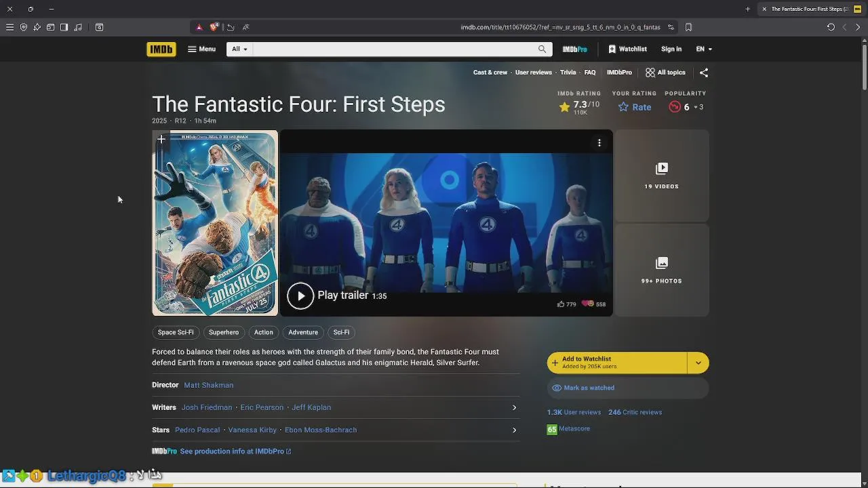Toggle the browser sidebar panel icon
This screenshot has height=488, width=868.
point(64,27)
